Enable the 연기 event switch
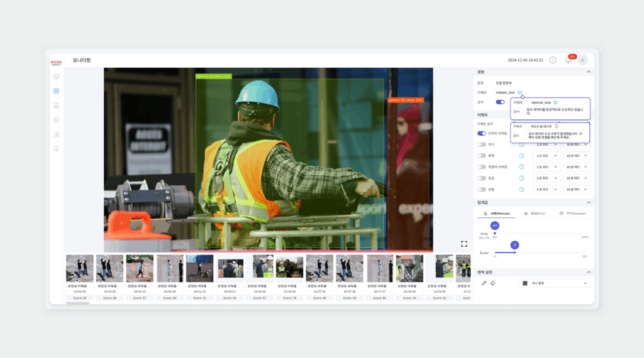This screenshot has width=644, height=358. pos(481,144)
